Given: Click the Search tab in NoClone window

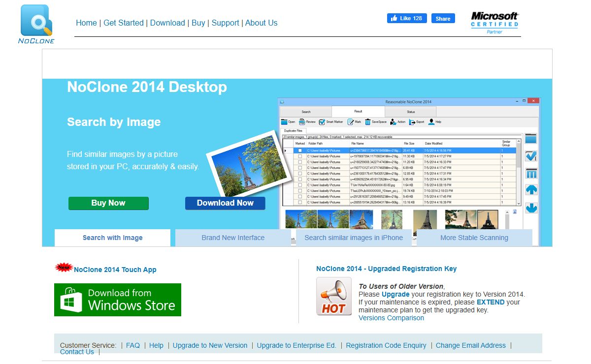Looking at the screenshot, I should 306,112.
